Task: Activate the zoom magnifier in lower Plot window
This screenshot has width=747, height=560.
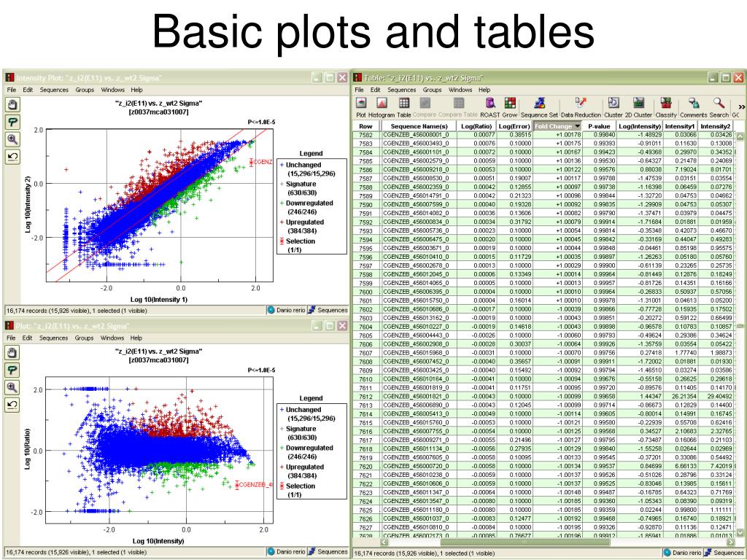Action: (x=12, y=387)
